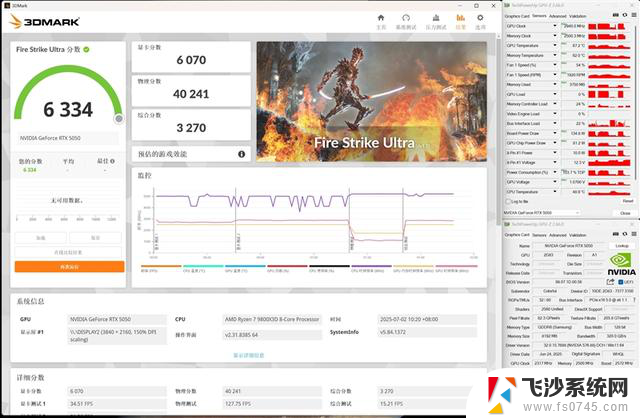The image size is (640, 418).
Task: Select the combined score value 3 270
Action: pyautogui.click(x=191, y=128)
